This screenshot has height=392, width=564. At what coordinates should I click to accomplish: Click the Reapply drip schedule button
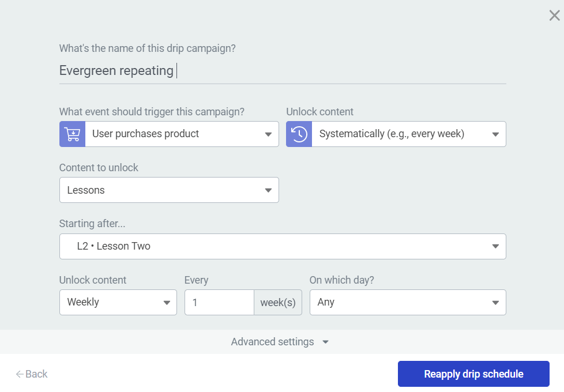473,374
